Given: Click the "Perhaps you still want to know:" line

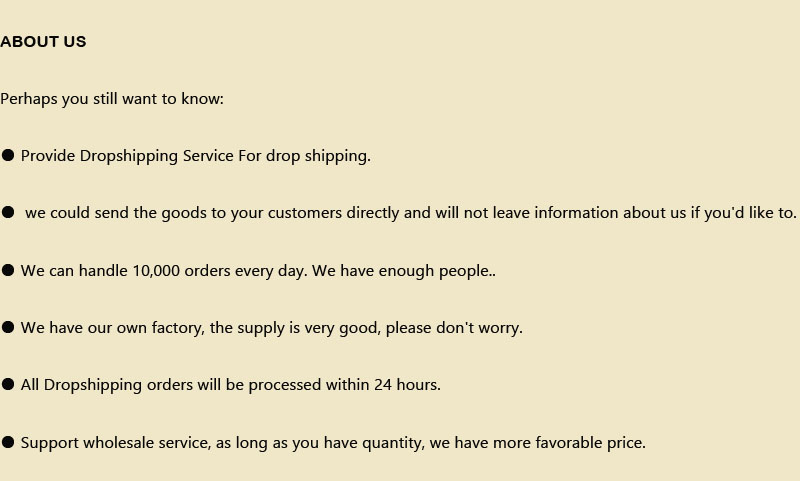Looking at the screenshot, I should click(112, 99).
